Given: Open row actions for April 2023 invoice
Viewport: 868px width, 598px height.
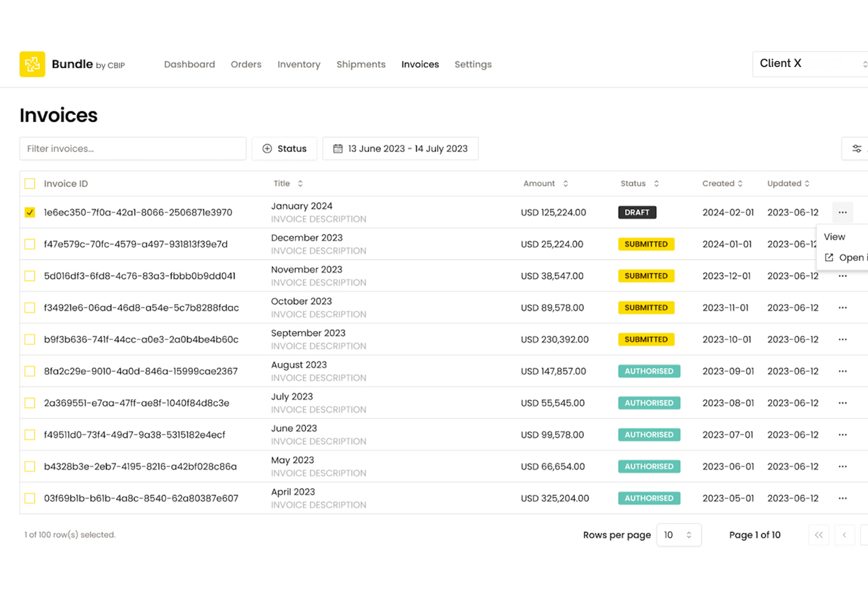Looking at the screenshot, I should click(843, 498).
